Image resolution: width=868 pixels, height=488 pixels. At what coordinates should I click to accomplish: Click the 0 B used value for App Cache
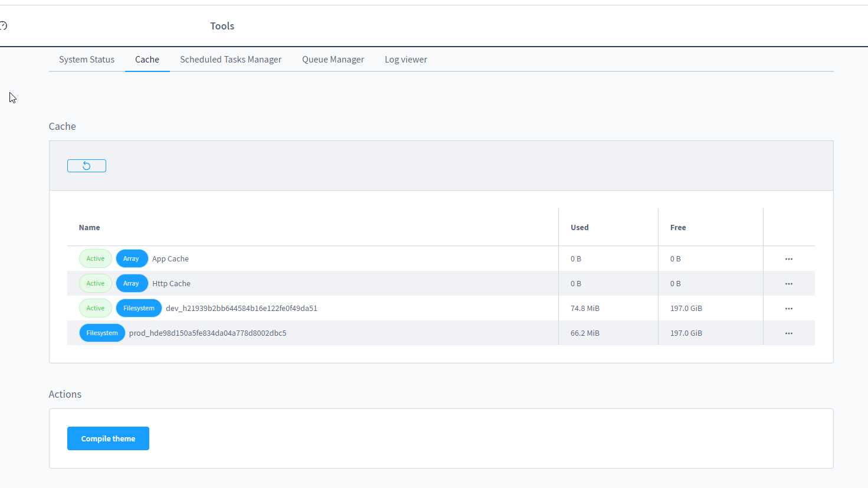click(x=576, y=258)
